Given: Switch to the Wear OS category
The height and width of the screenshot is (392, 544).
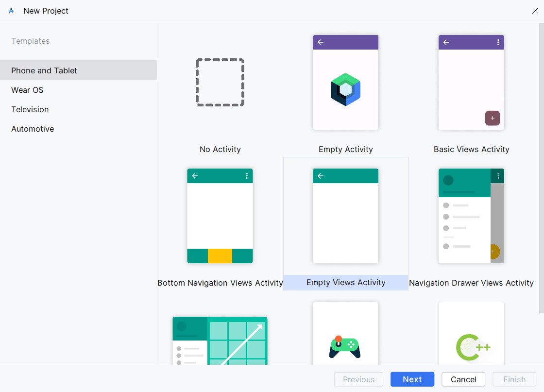Looking at the screenshot, I should [x=27, y=90].
